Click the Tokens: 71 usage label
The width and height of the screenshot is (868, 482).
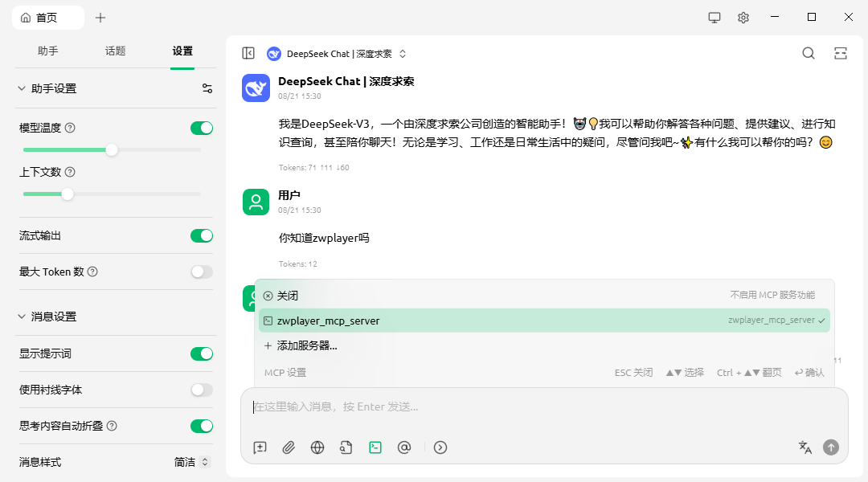point(314,167)
